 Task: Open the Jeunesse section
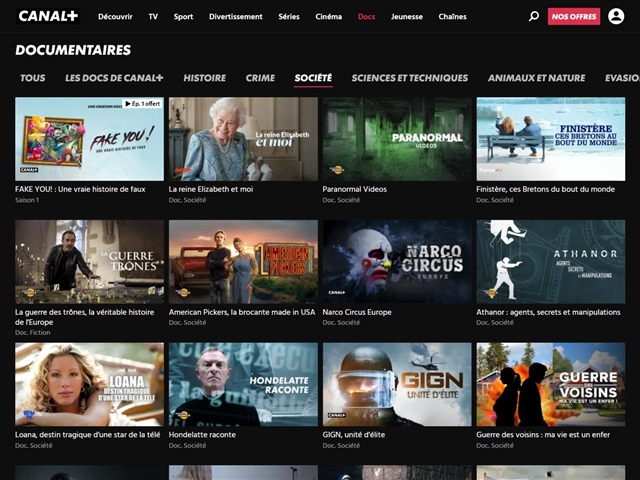[407, 17]
